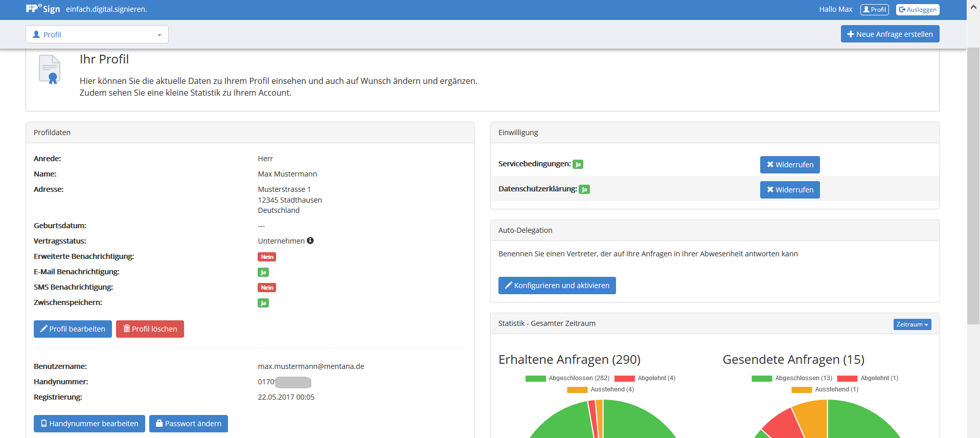The image size is (980, 438).
Task: Revoke the Servicebedingungen consent
Action: [789, 165]
